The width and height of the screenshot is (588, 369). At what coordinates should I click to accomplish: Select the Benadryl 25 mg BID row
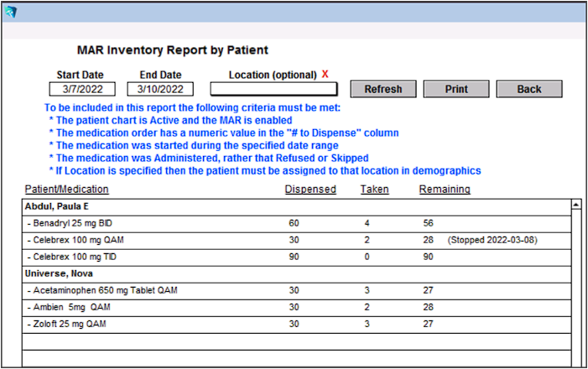point(297,224)
